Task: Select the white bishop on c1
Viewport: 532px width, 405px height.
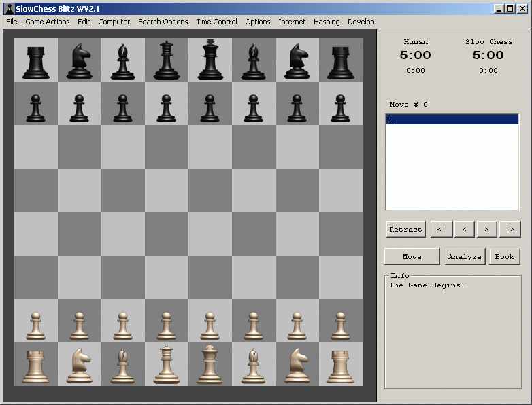Action: pos(122,364)
